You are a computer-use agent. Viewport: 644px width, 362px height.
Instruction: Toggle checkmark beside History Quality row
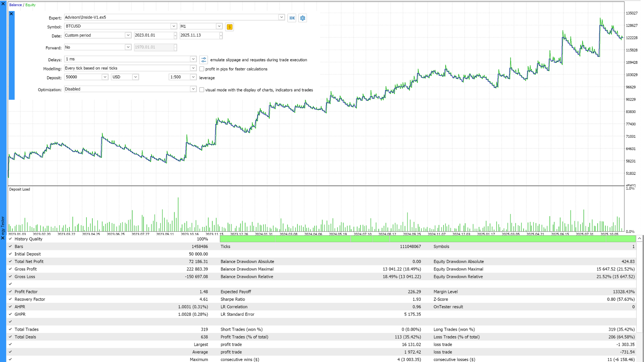pyautogui.click(x=10, y=239)
